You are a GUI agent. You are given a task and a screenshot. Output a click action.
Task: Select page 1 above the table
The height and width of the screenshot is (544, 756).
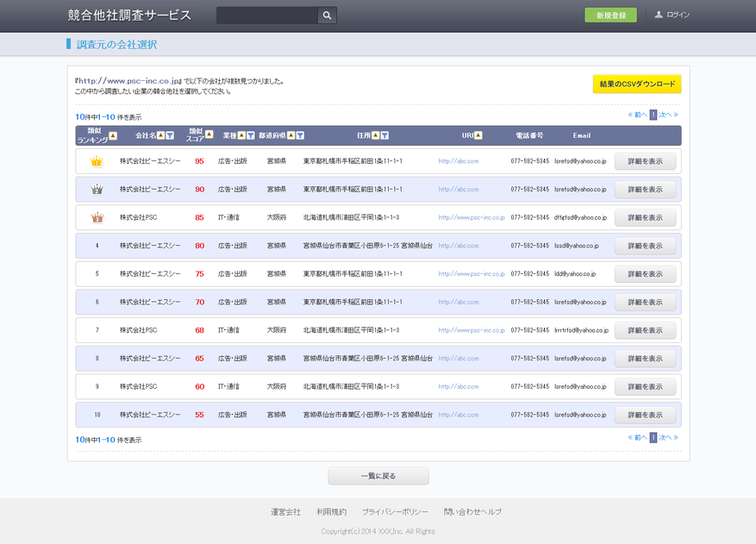[653, 115]
